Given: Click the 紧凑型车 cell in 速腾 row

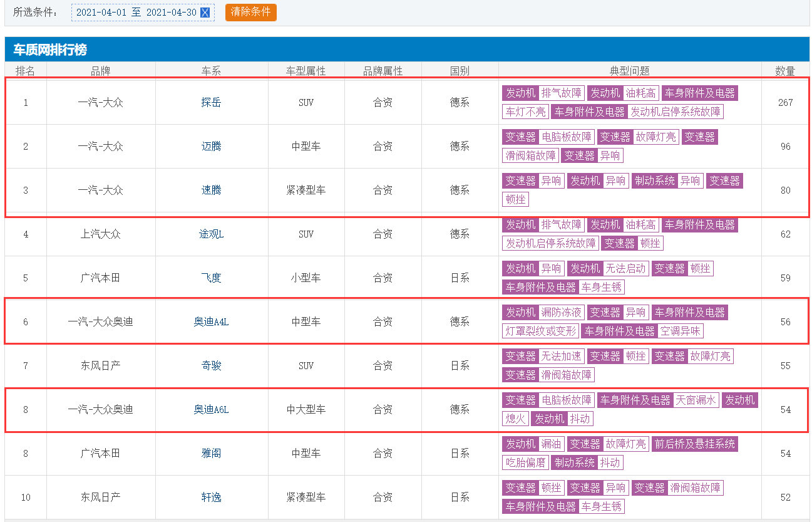Looking at the screenshot, I should (x=306, y=191).
